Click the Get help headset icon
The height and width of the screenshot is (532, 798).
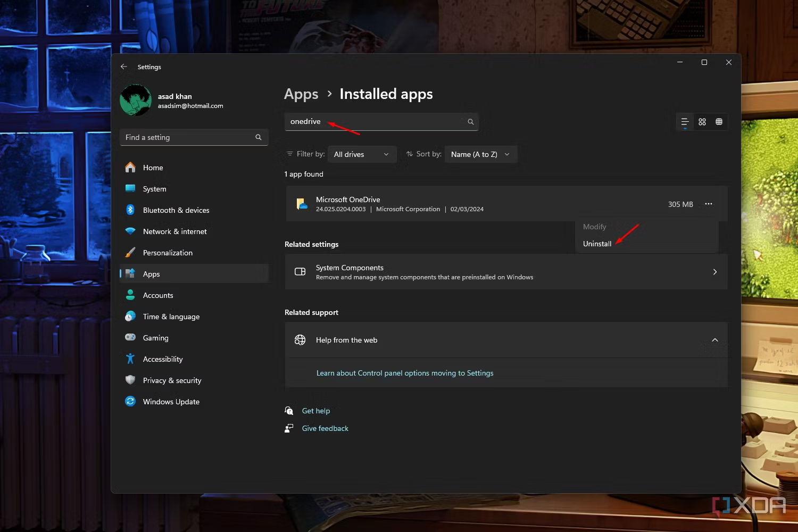click(289, 411)
